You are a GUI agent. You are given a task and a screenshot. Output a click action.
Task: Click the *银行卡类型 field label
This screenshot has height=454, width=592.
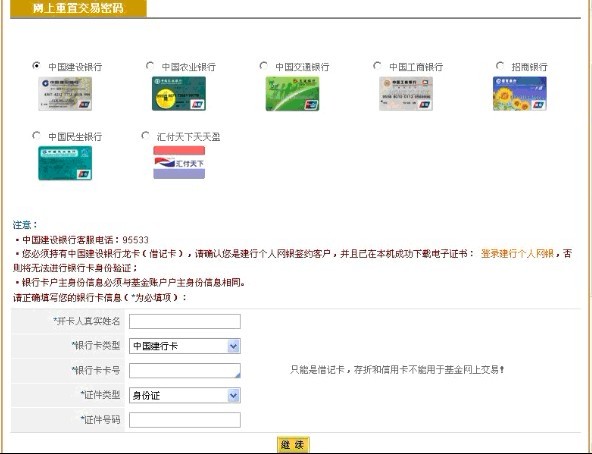tap(96, 346)
